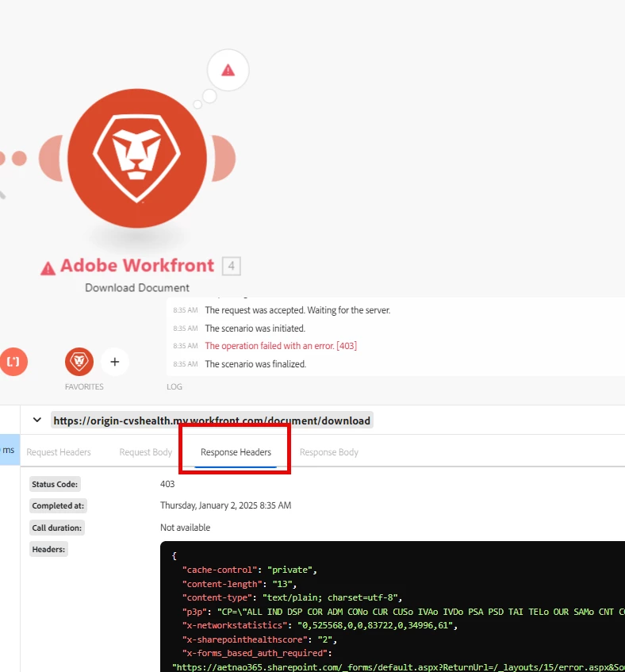Click the module's left connector handle
The width and height of the screenshot is (625, 672).
point(51,158)
